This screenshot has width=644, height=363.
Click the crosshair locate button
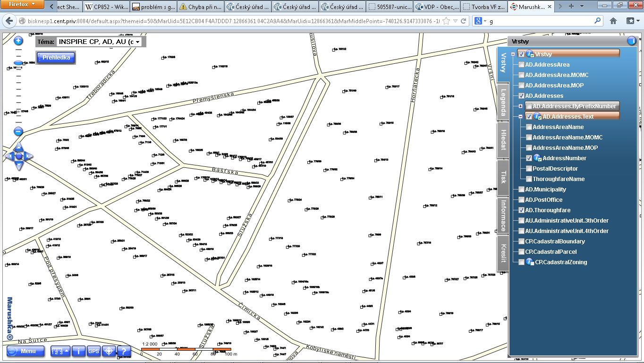click(109, 351)
